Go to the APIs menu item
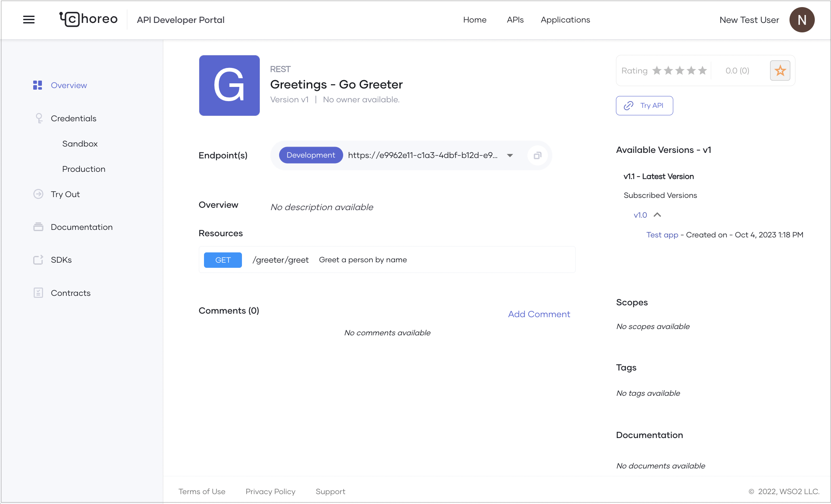 [x=515, y=20]
